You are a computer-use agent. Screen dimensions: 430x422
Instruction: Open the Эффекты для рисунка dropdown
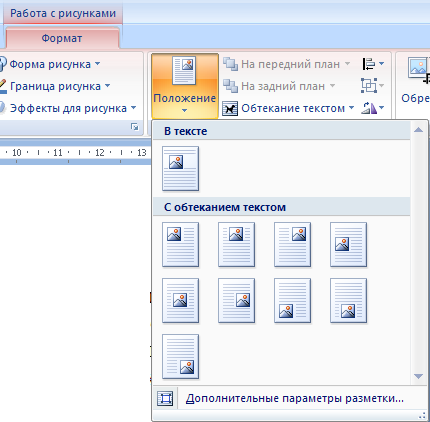[x=68, y=108]
